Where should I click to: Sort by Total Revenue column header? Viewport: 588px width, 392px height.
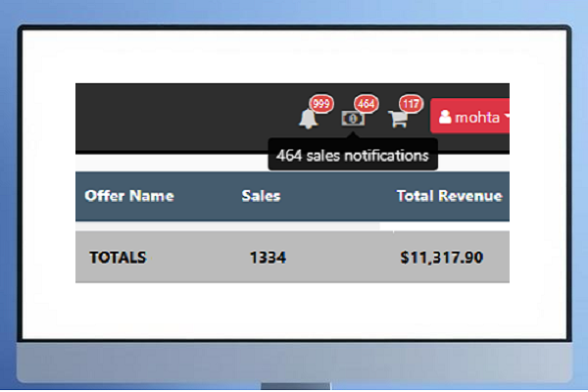pos(449,196)
